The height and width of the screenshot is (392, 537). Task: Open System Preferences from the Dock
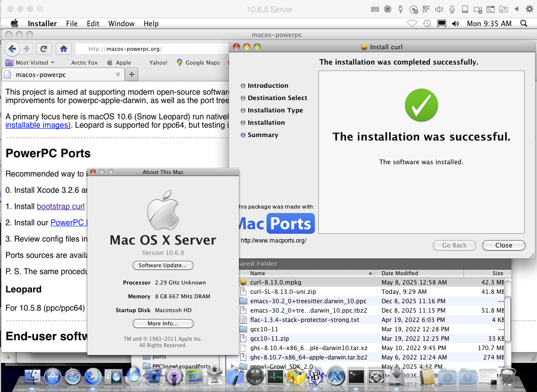coord(377,377)
